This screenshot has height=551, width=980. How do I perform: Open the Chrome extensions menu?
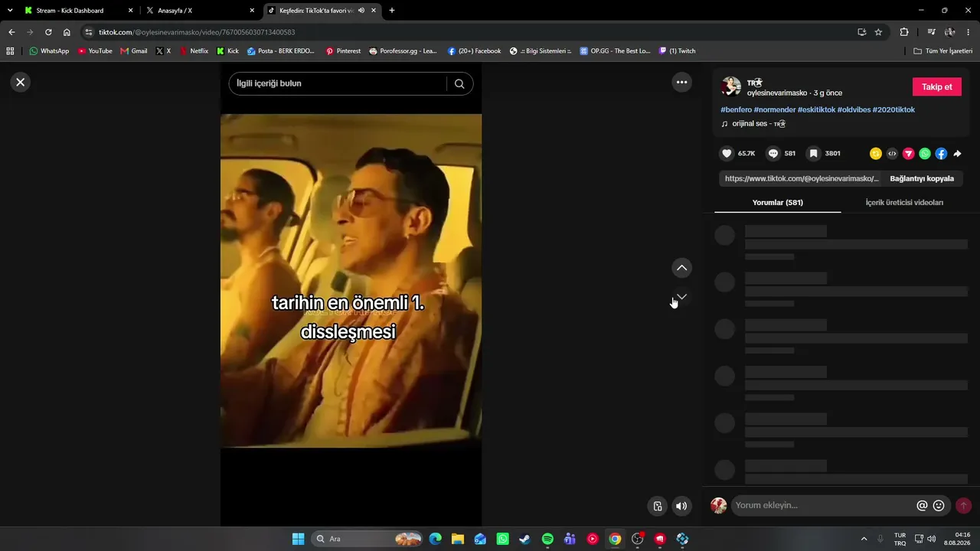point(904,32)
